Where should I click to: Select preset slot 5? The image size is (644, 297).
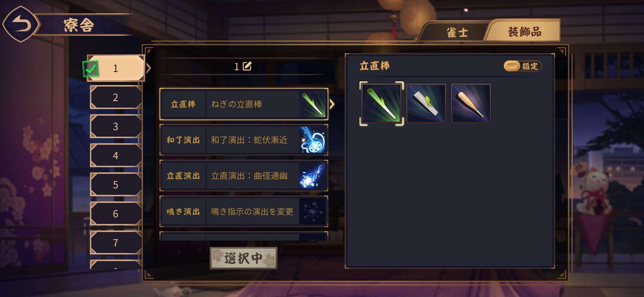pyautogui.click(x=116, y=185)
